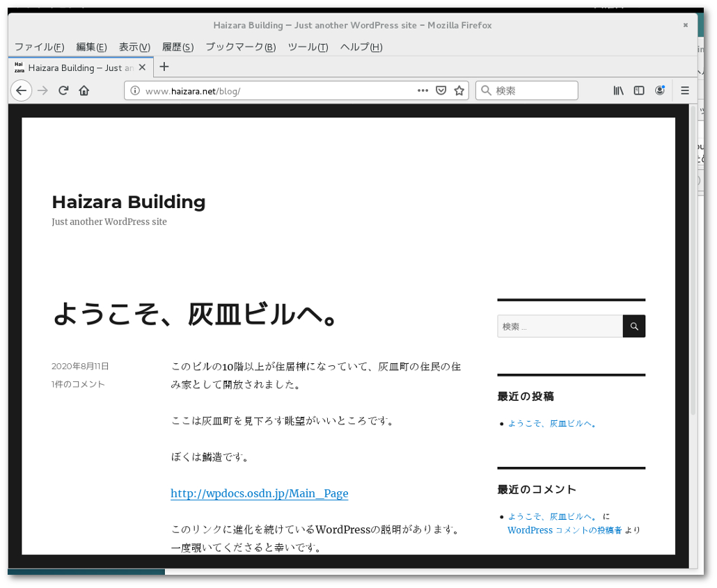Bookmark this page with the star icon

pos(459,90)
